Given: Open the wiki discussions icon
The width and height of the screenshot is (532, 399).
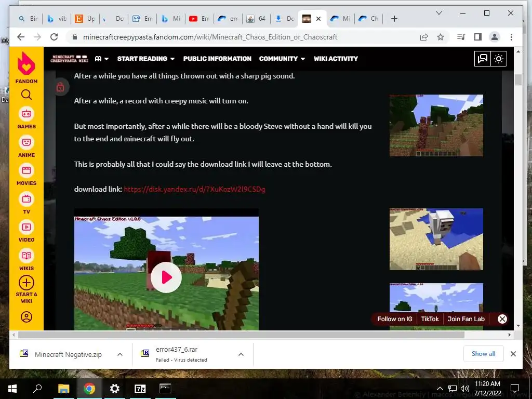Looking at the screenshot, I should point(482,59).
